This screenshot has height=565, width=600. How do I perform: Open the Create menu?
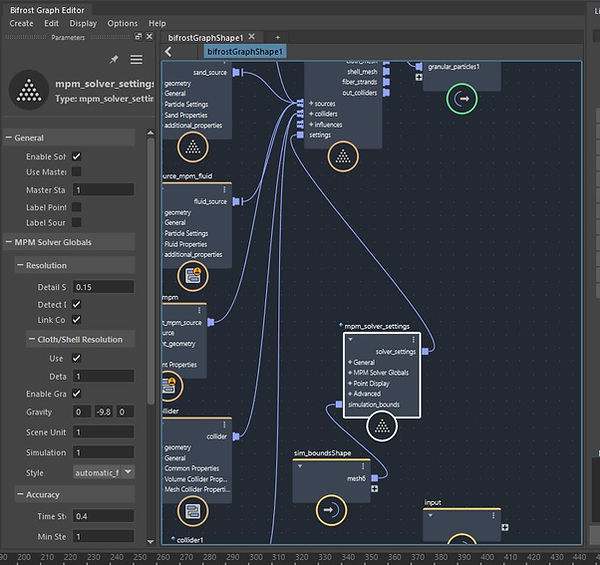(x=21, y=23)
